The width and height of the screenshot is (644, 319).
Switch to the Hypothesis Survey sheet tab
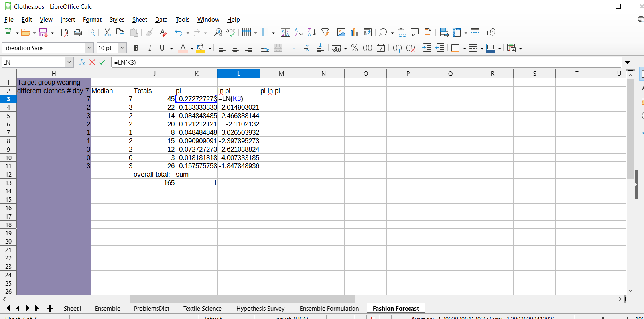tap(260, 309)
